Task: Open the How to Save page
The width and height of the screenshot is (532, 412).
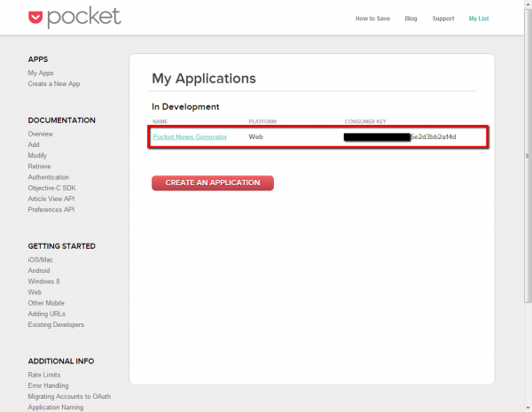Action: 372,19
